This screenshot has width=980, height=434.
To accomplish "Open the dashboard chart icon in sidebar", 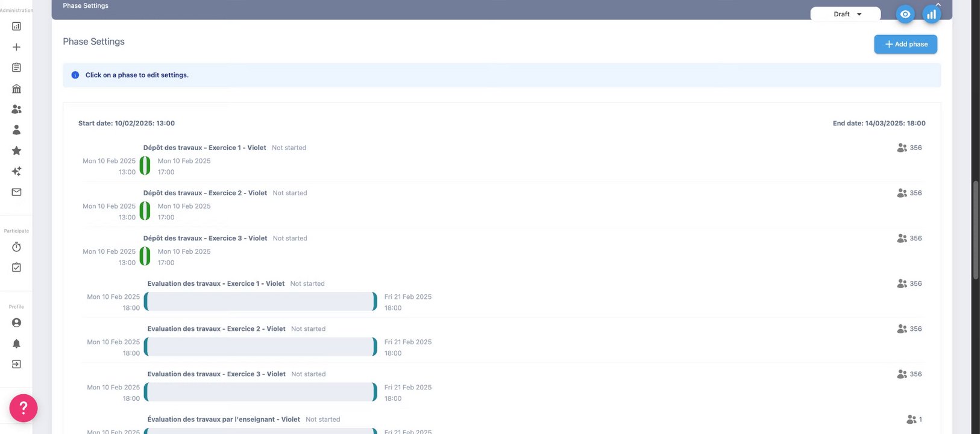I will pyautogui.click(x=16, y=27).
